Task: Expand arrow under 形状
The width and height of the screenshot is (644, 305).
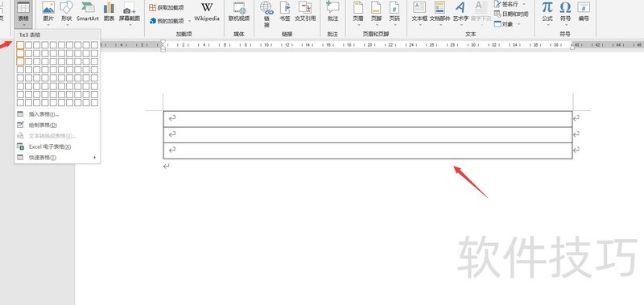Action: (x=66, y=26)
